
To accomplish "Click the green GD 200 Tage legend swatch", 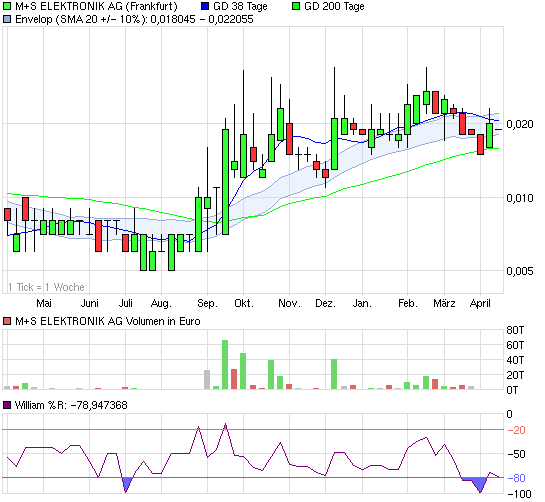I will [x=296, y=6].
